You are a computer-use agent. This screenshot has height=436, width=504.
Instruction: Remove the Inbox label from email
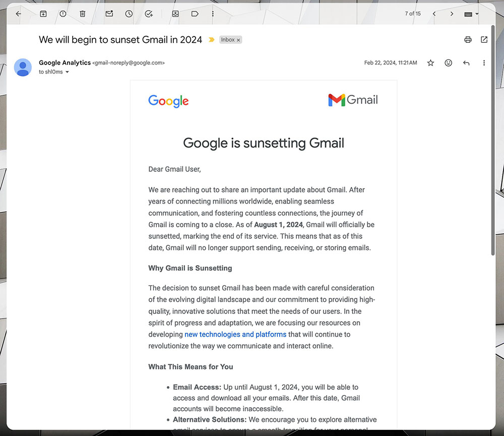pos(238,40)
